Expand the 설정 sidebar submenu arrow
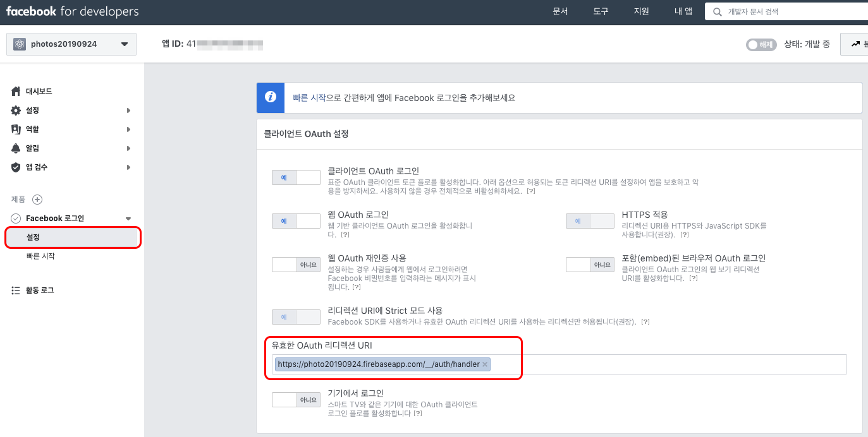868x437 pixels. click(128, 111)
